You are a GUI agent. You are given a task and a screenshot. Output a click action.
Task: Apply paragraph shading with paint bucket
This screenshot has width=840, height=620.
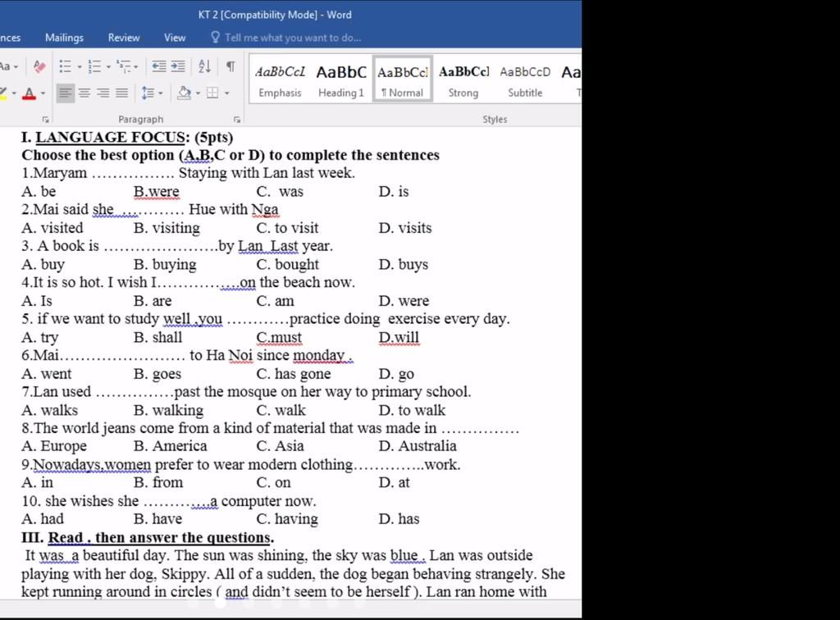point(184,93)
